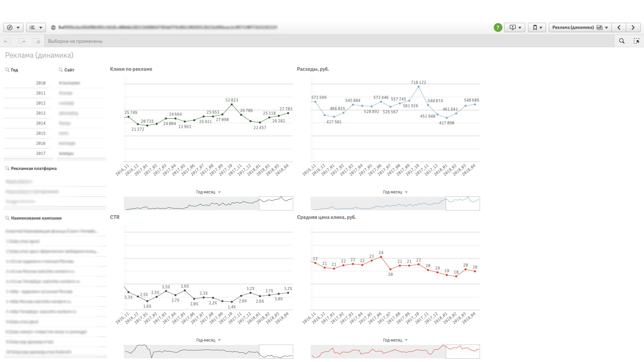Click the 417 890 label in Расходы chart
The width and height of the screenshot is (644, 362).
coord(447,123)
